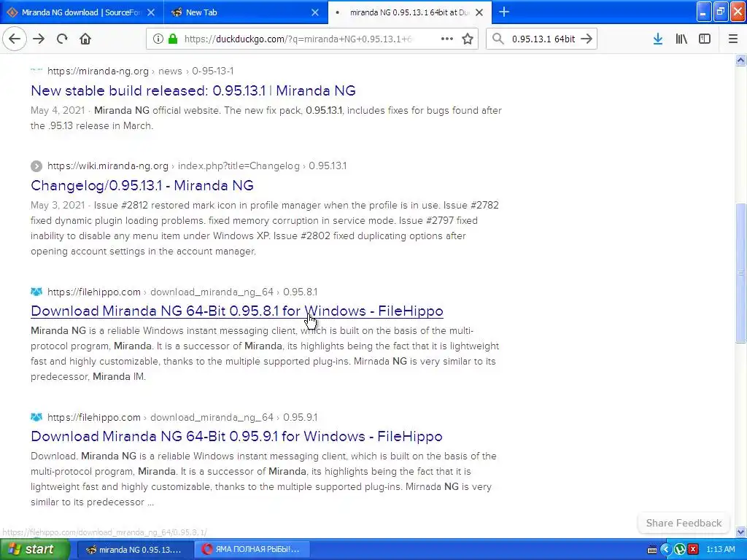Click the miranda-ng.org news URL breadcrumb
This screenshot has width=747, height=560.
click(x=140, y=71)
